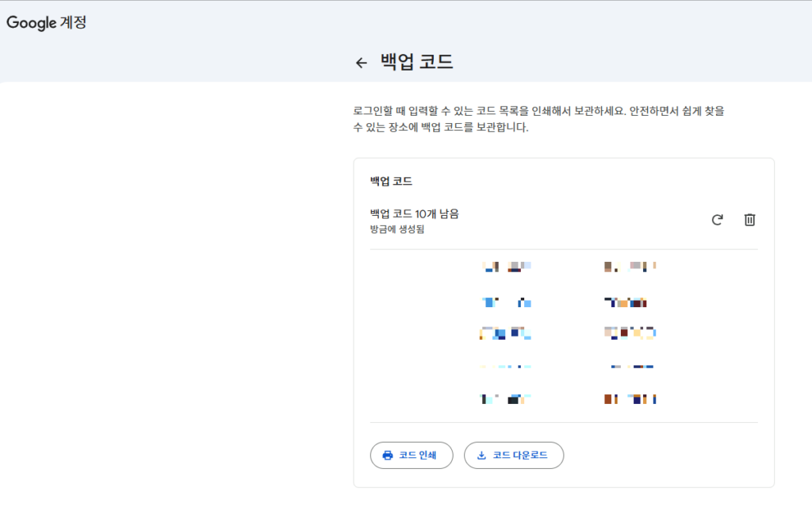Click the back arrow beside 백업 코드 heading
This screenshot has height=523, width=812.
362,62
